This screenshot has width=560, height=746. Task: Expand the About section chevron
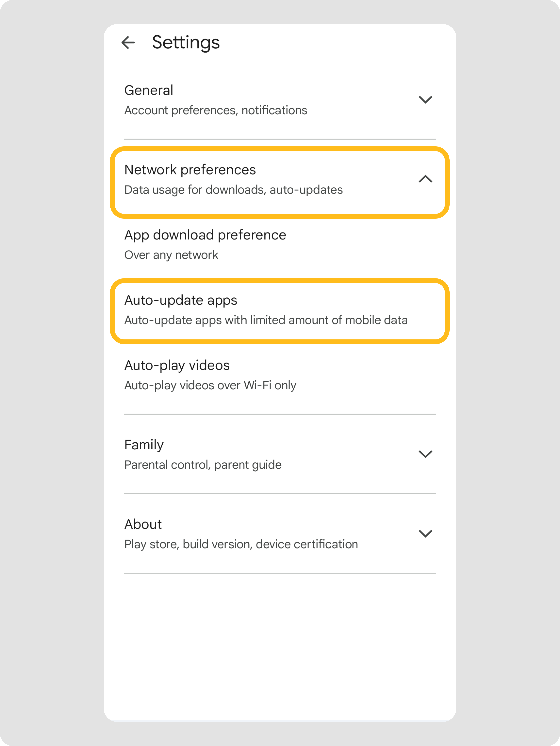(425, 534)
